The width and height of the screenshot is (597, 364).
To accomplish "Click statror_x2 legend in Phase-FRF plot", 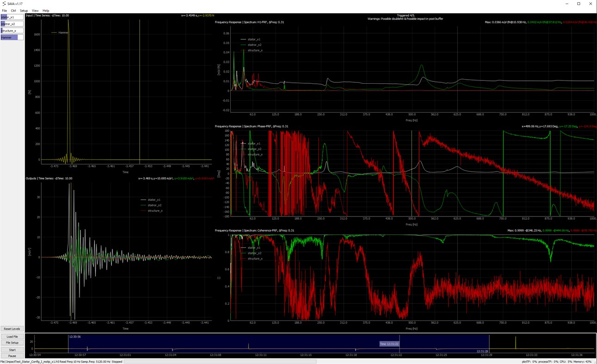I will click(x=251, y=149).
